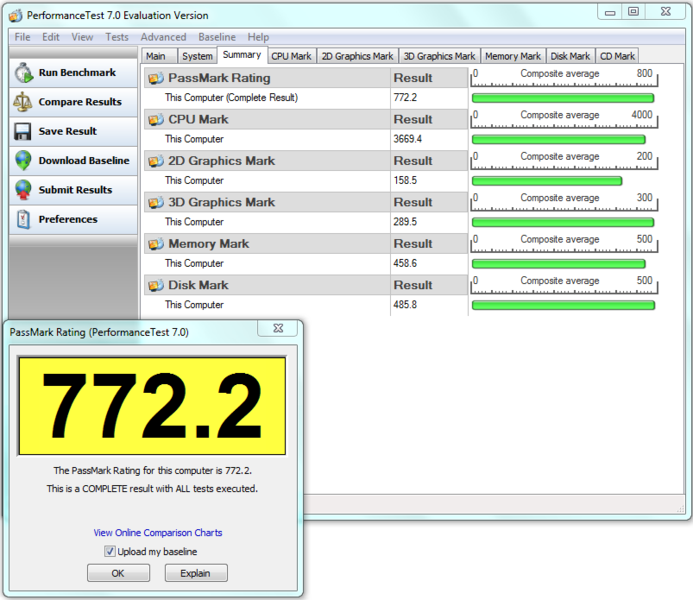Switch to the CPU Mark tab
Image resolution: width=693 pixels, height=600 pixels.
291,56
